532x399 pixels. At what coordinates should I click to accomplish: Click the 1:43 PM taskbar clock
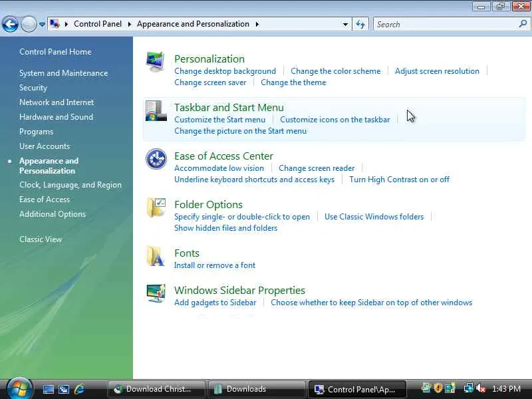(506, 389)
